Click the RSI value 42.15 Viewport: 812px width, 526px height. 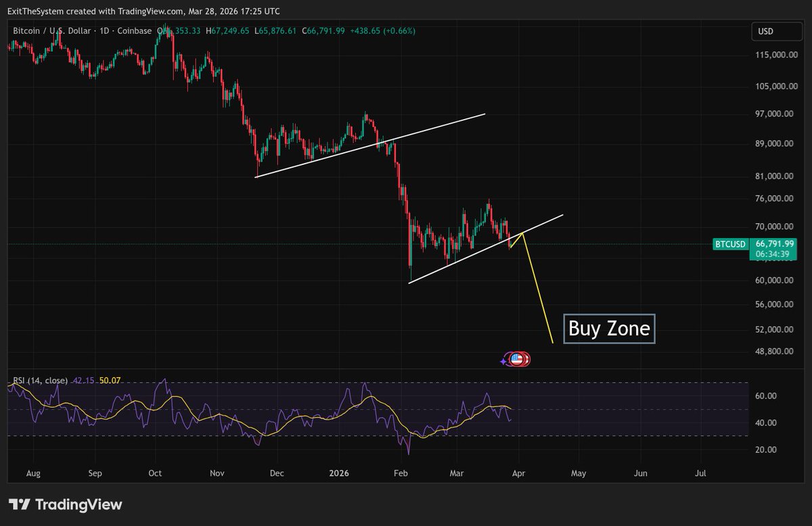(84, 381)
